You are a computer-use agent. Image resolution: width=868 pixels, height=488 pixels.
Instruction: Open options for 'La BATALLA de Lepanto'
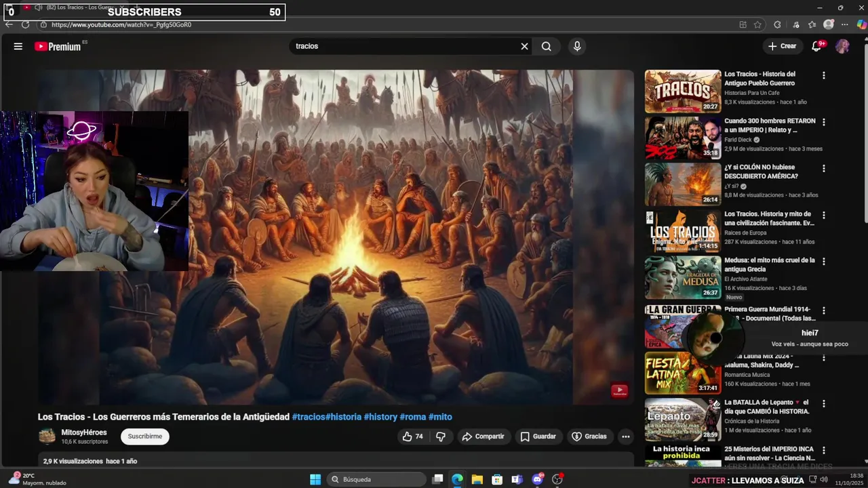[x=824, y=403]
